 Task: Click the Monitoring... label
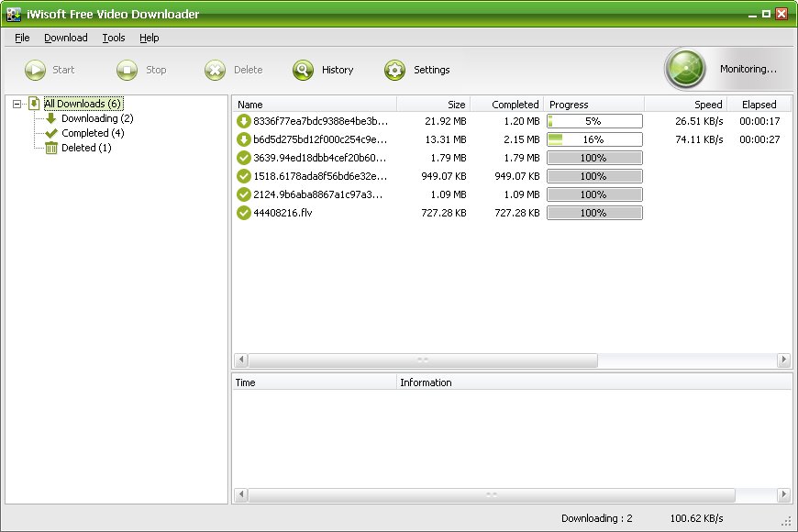[748, 69]
